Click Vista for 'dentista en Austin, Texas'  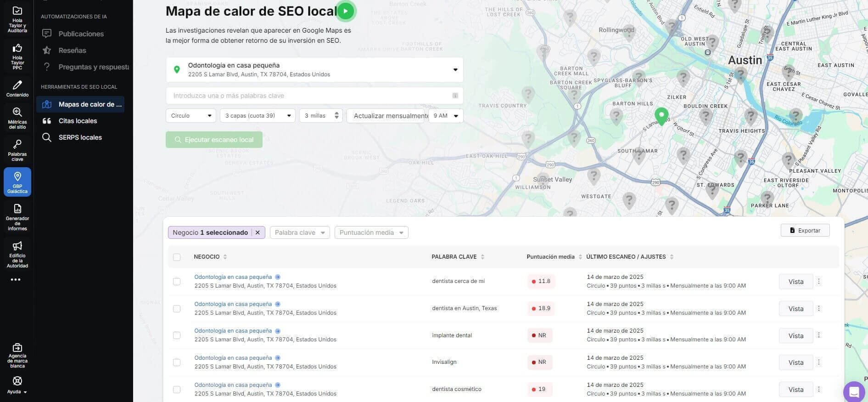point(795,309)
